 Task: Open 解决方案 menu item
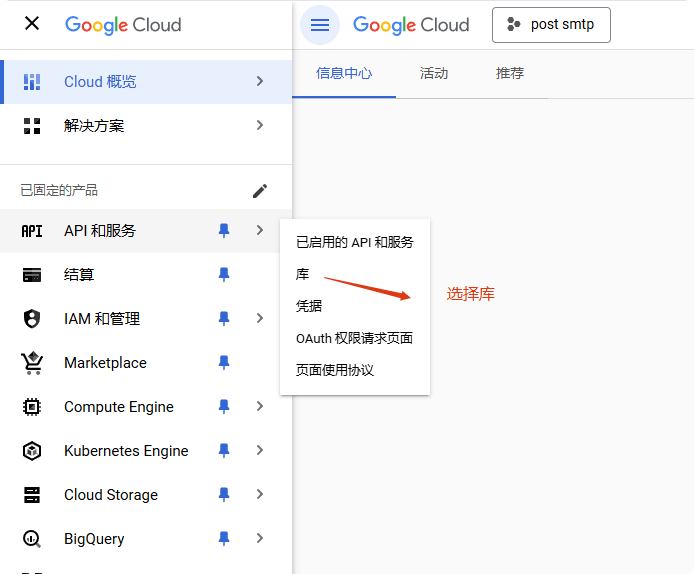click(x=146, y=126)
